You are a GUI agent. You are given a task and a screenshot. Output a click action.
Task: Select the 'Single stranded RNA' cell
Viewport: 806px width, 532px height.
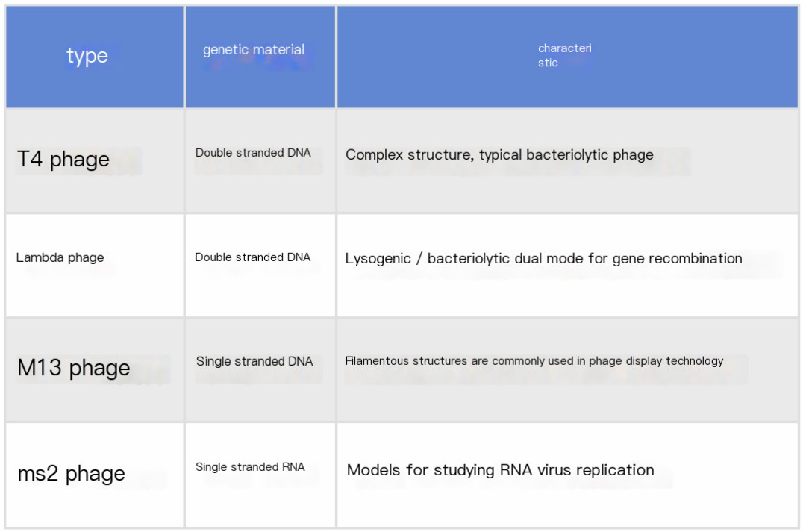[x=250, y=467]
